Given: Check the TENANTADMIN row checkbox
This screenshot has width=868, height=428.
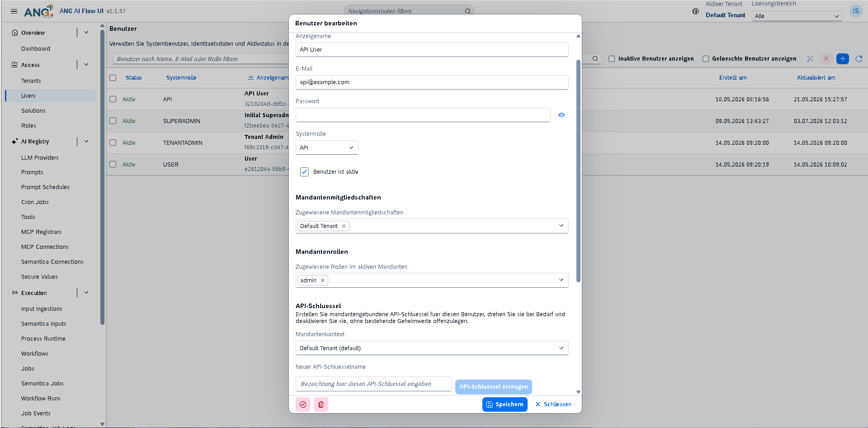Looking at the screenshot, I should click(x=113, y=143).
